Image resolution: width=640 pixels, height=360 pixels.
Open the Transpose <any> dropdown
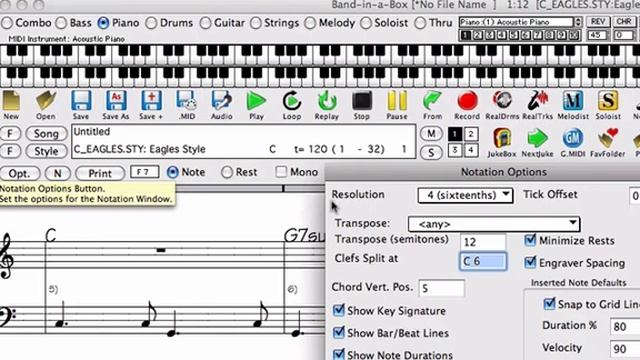pyautogui.click(x=494, y=224)
